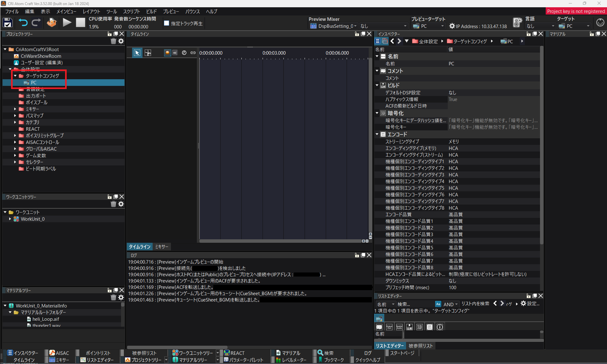Open the なし snapshot dropdown next to Preview Mixer
Screen dimensions: 607x364
[x=384, y=26]
